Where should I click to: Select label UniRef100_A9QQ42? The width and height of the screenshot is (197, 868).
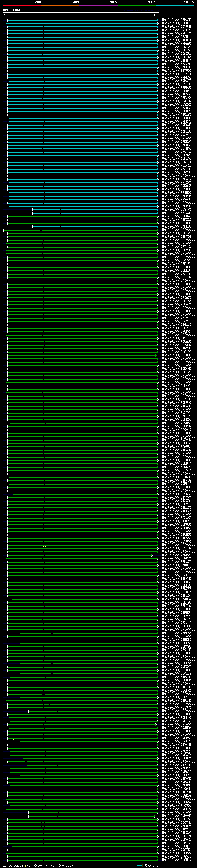(176, 430)
